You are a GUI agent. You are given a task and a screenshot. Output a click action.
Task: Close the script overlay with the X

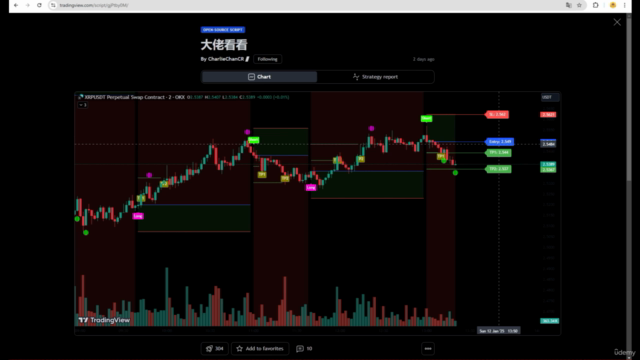(x=617, y=22)
